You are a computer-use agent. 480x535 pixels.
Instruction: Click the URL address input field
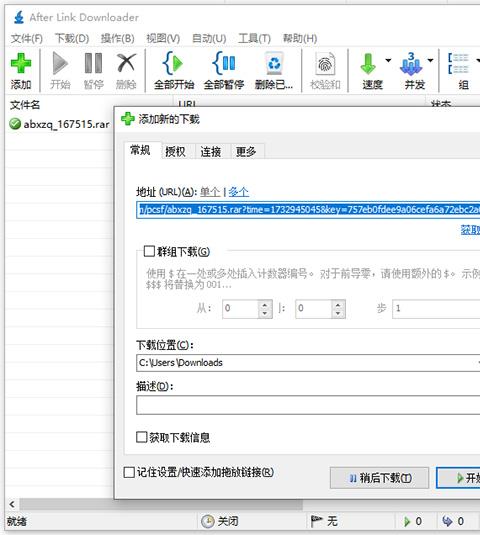308,209
